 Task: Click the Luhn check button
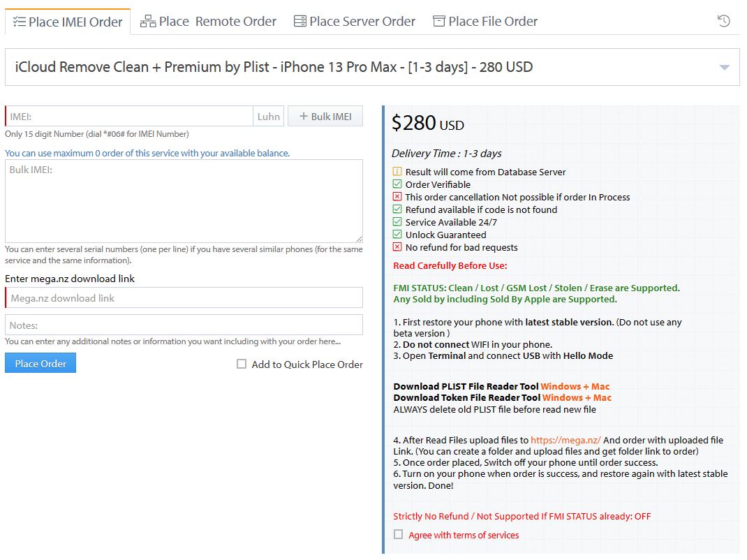click(269, 117)
